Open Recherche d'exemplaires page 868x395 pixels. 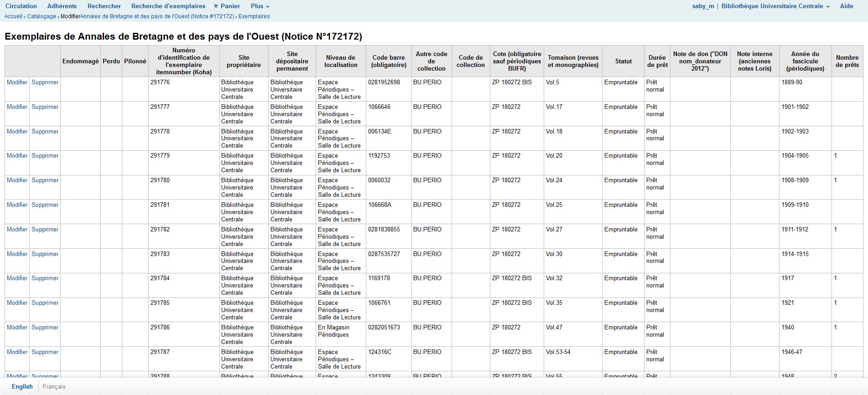(168, 6)
